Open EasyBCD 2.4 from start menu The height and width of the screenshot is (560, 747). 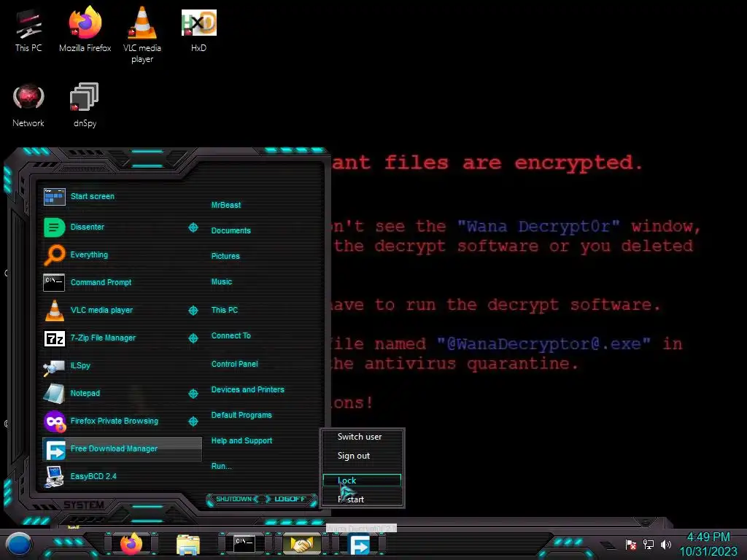pos(122,476)
